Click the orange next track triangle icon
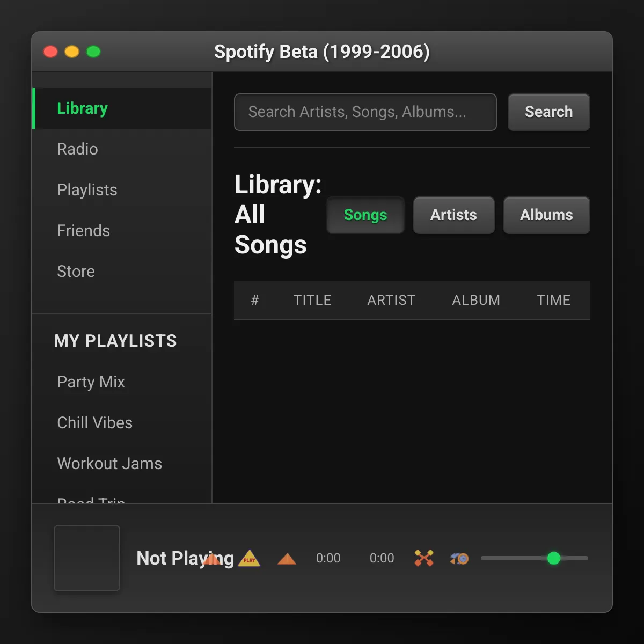The image size is (644, 644). click(x=287, y=559)
